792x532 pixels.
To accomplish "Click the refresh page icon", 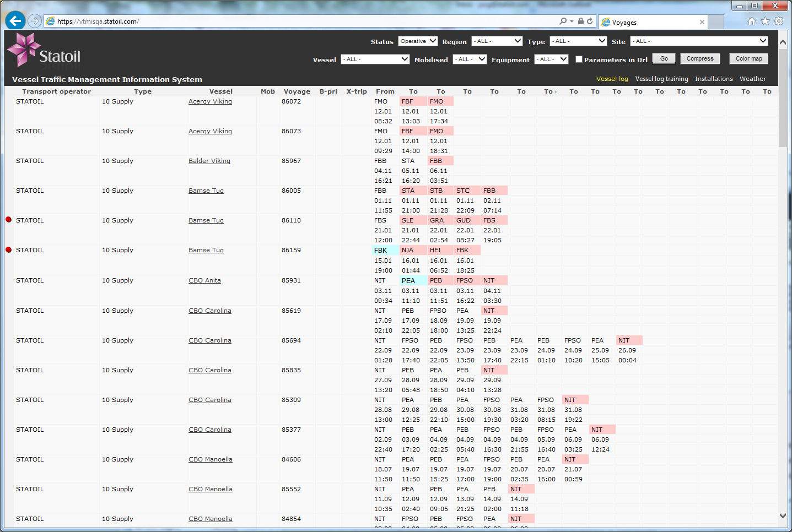I will point(590,21).
